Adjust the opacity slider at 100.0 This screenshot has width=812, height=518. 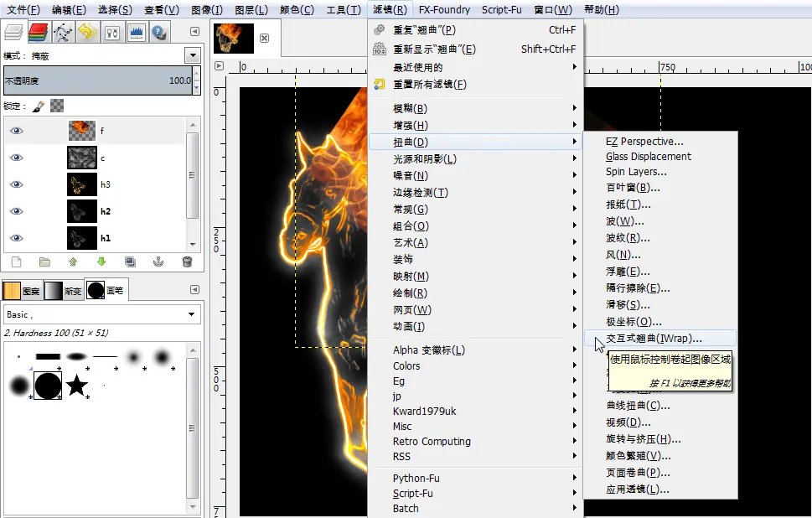coord(98,80)
